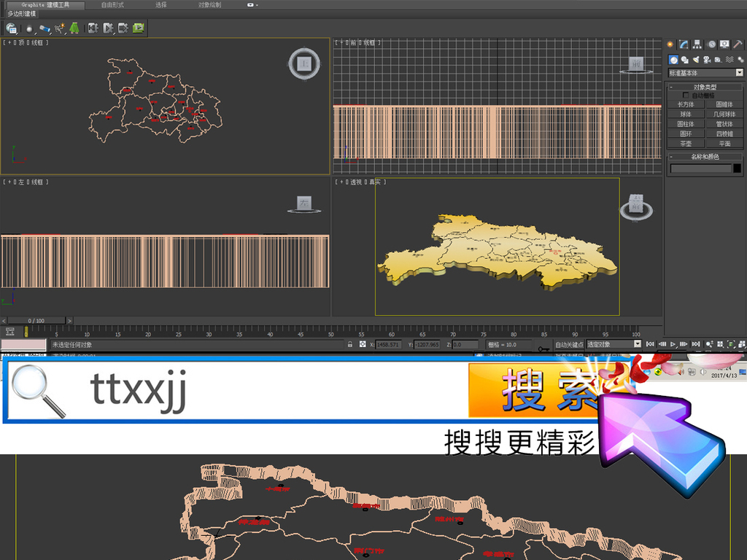Click the 茶壶 Teapot primitive button
Viewport: 747px width, 560px height.
[686, 143]
